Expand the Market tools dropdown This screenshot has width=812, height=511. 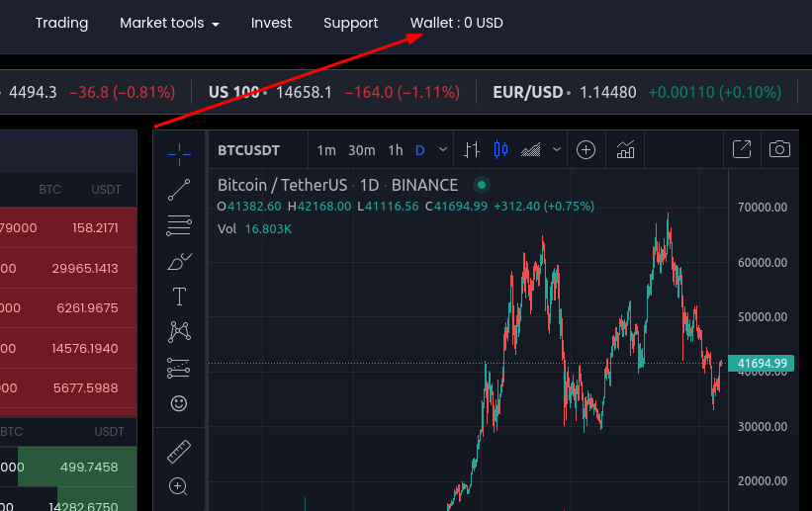pyautogui.click(x=169, y=23)
